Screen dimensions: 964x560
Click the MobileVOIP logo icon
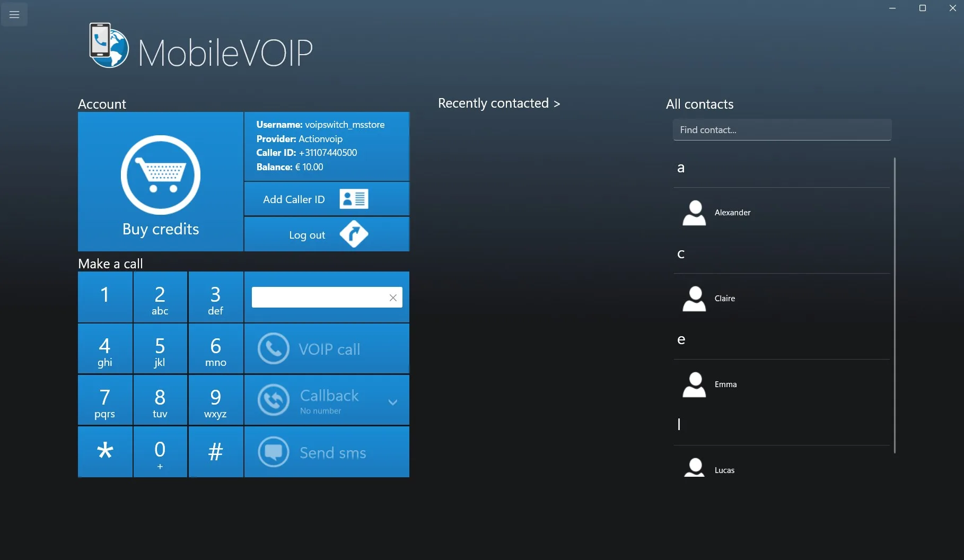[109, 45]
